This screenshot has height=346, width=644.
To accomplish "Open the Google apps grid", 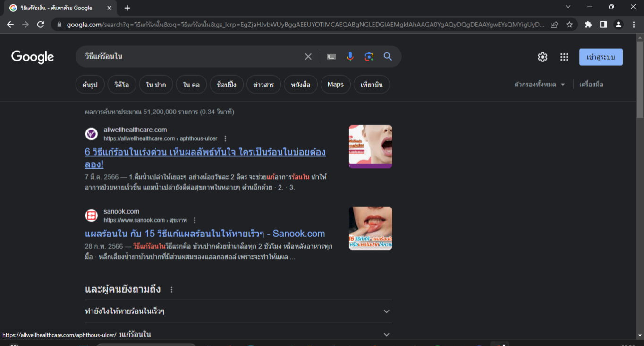I will pos(564,57).
